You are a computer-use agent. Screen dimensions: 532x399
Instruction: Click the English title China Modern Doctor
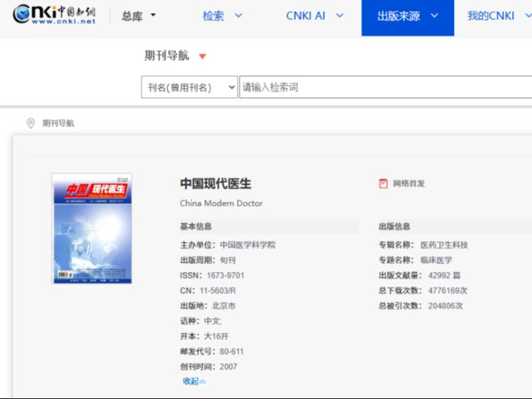click(221, 203)
